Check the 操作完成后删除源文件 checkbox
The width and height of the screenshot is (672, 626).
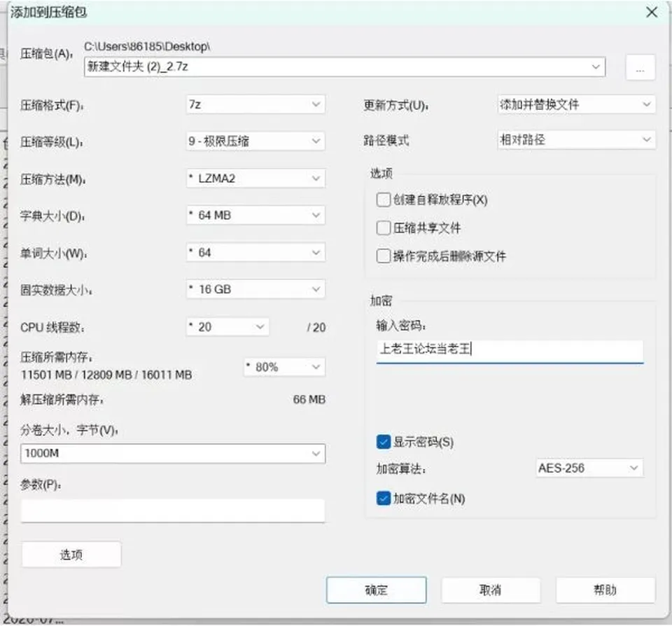click(383, 256)
